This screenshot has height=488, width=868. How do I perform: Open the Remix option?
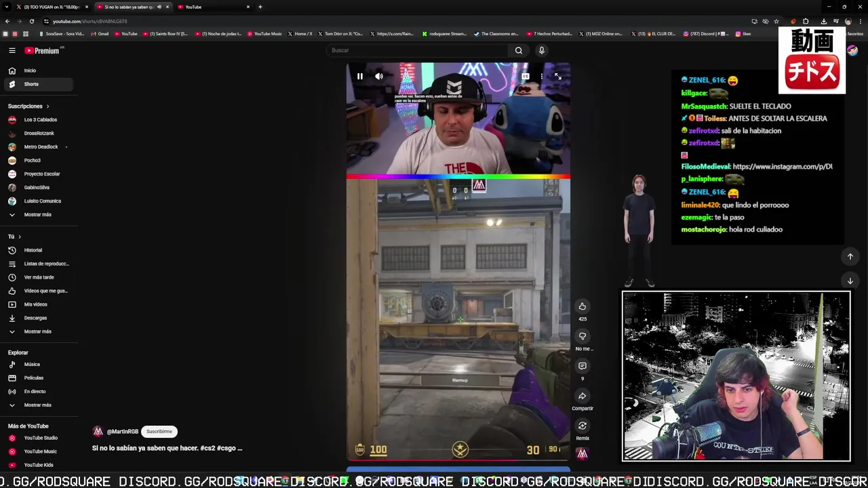pos(582,426)
